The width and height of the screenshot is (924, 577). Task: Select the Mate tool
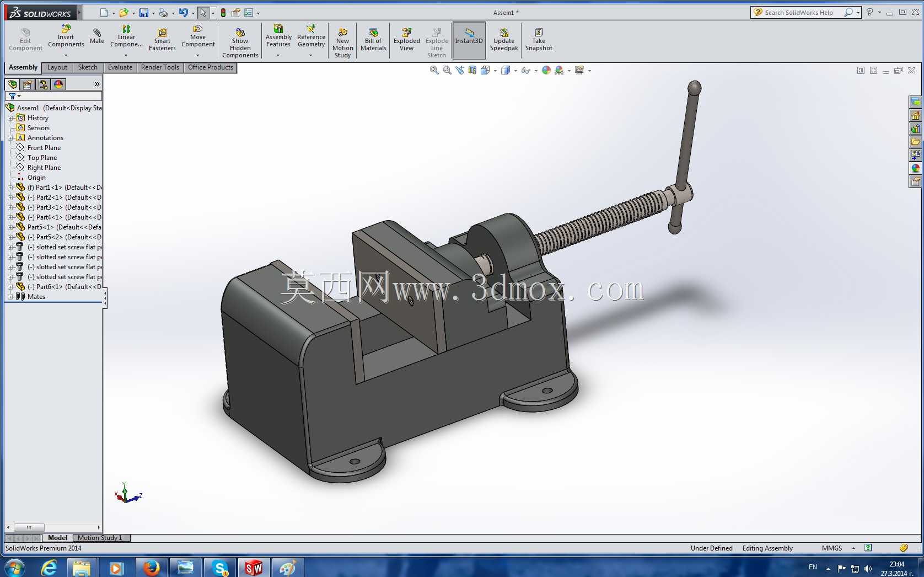point(97,36)
